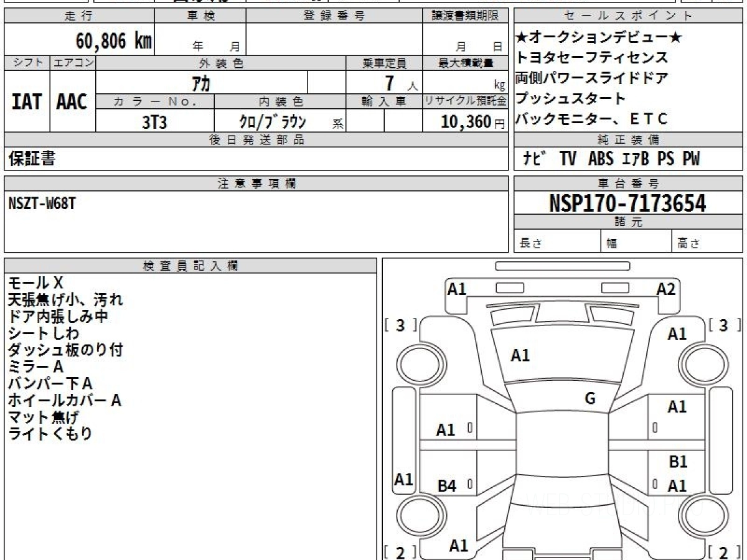Click the 幅 dimension cell

tap(636, 241)
